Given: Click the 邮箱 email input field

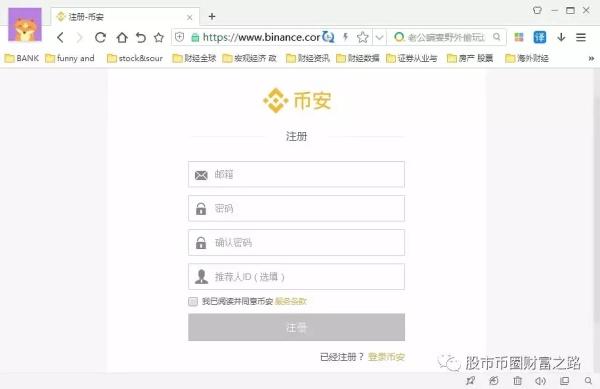Looking at the screenshot, I should pyautogui.click(x=296, y=174).
